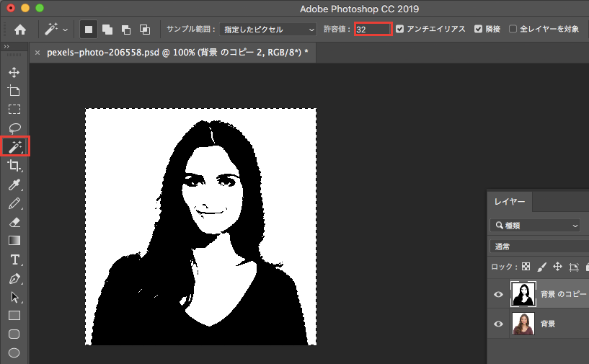Switch to the レイヤー panel tab

point(510,203)
